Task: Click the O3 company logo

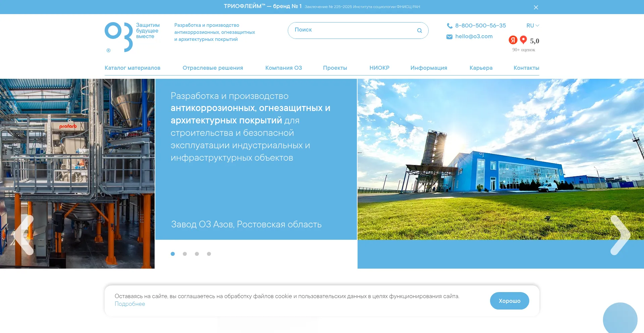Action: tap(119, 37)
